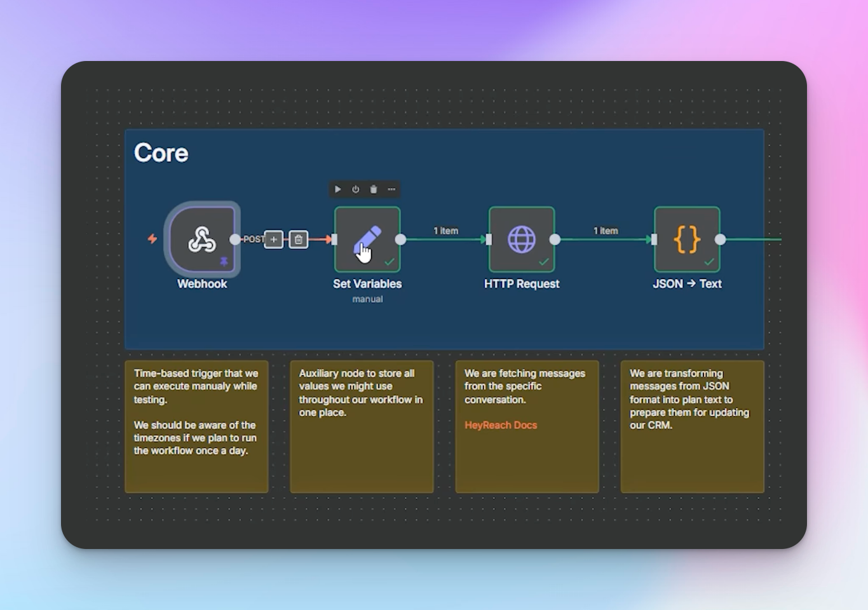
Task: Select the Set Variables pencil node
Action: point(367,240)
